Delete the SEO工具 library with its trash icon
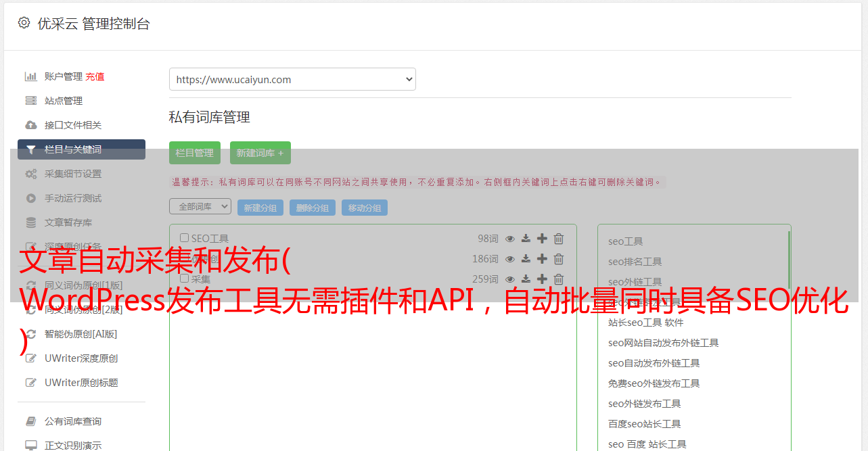868x451 pixels. 559,239
